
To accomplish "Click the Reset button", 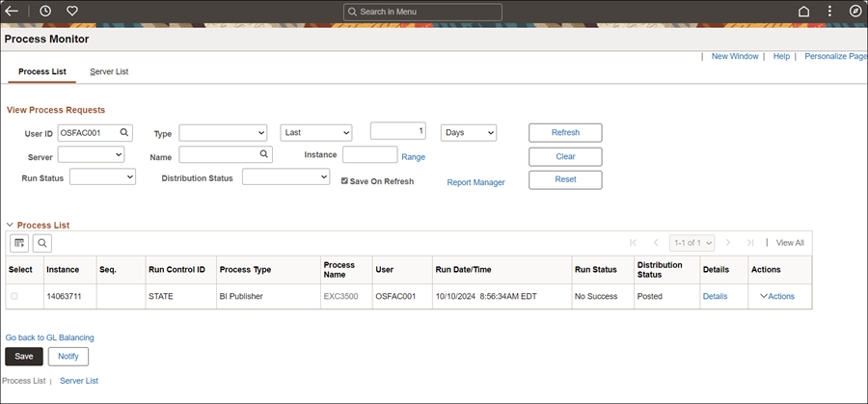I will tap(565, 180).
